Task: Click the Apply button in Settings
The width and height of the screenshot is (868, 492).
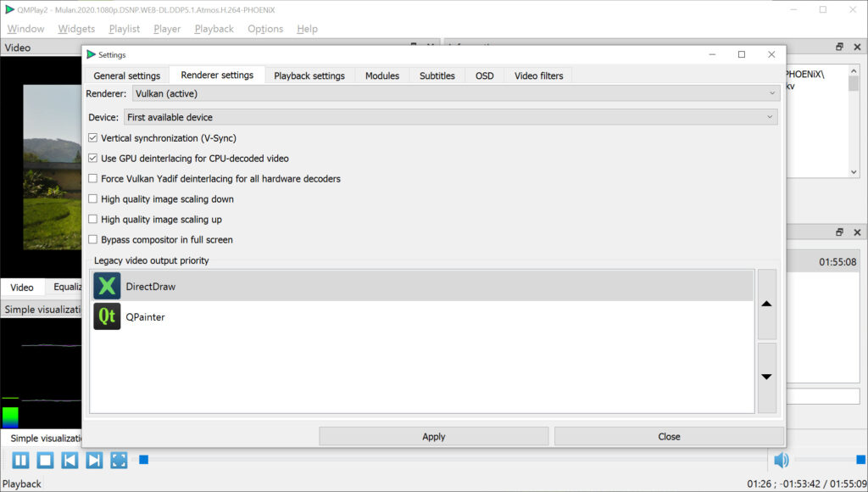Action: tap(433, 437)
